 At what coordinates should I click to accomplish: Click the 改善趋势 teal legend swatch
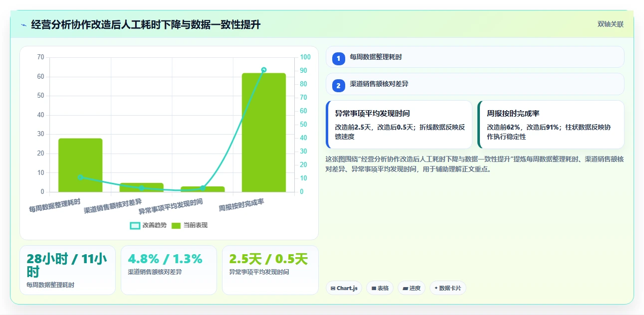[x=135, y=225]
